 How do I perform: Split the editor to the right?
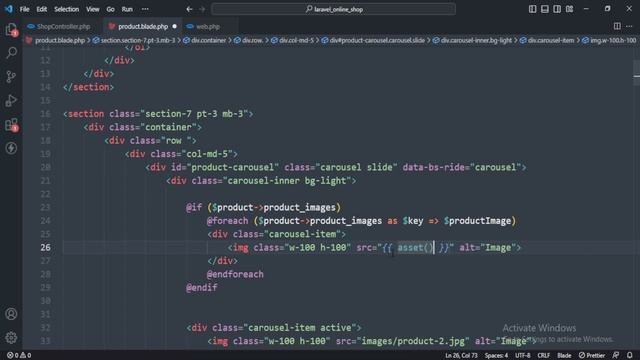pos(617,26)
